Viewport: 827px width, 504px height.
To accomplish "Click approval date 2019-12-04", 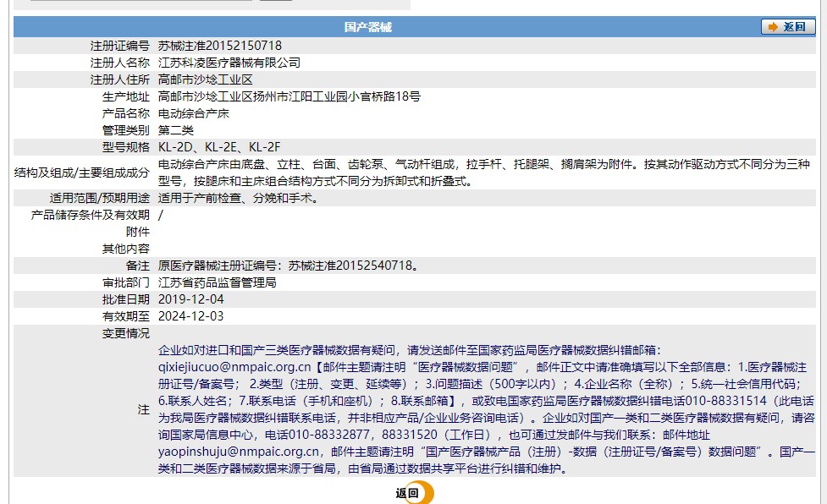I will [x=191, y=299].
